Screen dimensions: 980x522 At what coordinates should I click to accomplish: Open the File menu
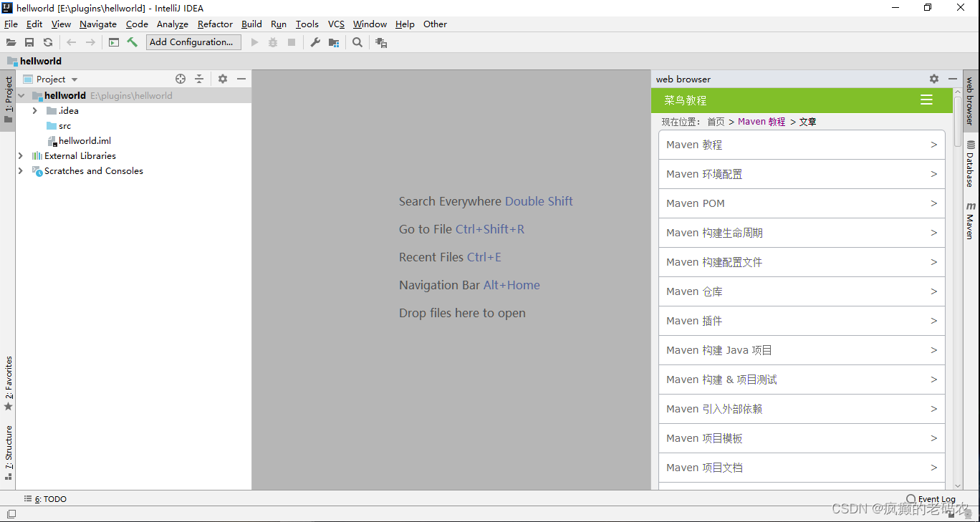11,24
